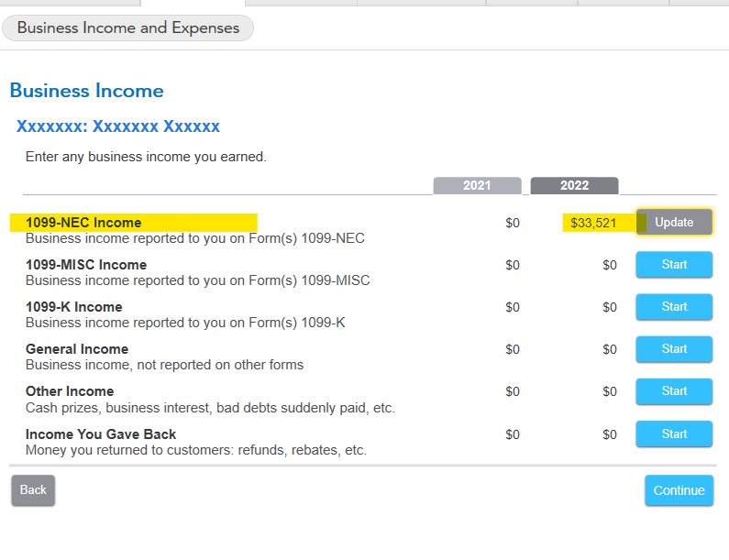Click 2021 $0 value in General Income row
This screenshot has width=729, height=560.
[513, 349]
